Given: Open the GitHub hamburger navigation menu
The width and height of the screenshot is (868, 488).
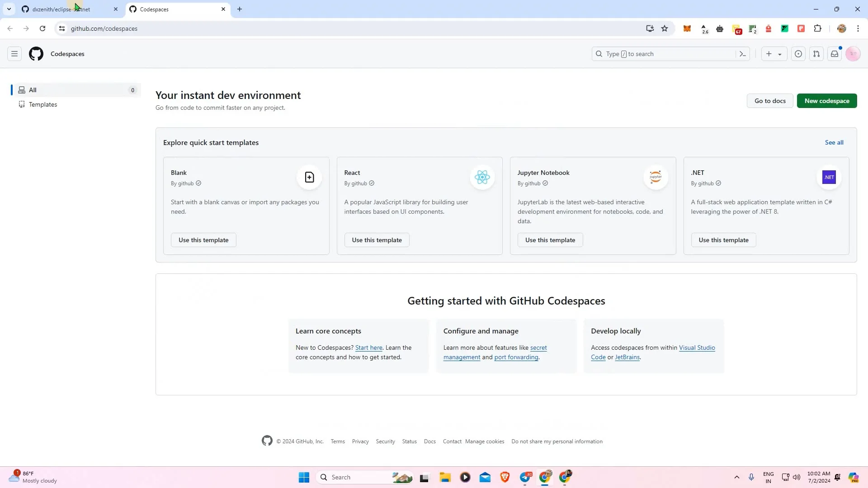Looking at the screenshot, I should pos(14,54).
